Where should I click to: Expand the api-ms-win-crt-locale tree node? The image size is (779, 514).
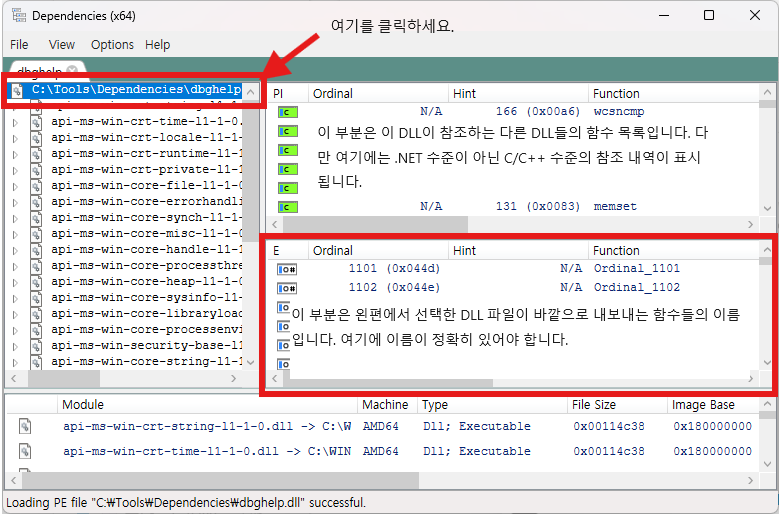[x=15, y=139]
